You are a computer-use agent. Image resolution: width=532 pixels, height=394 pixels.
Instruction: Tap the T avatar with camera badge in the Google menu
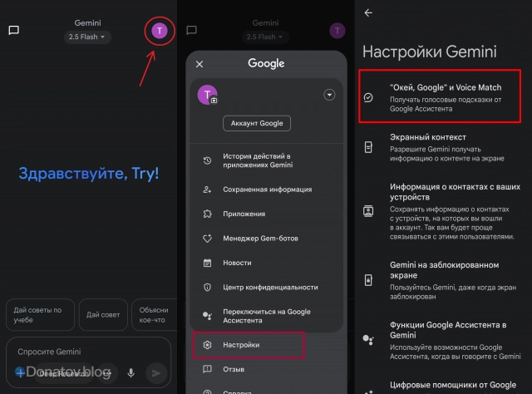click(207, 95)
